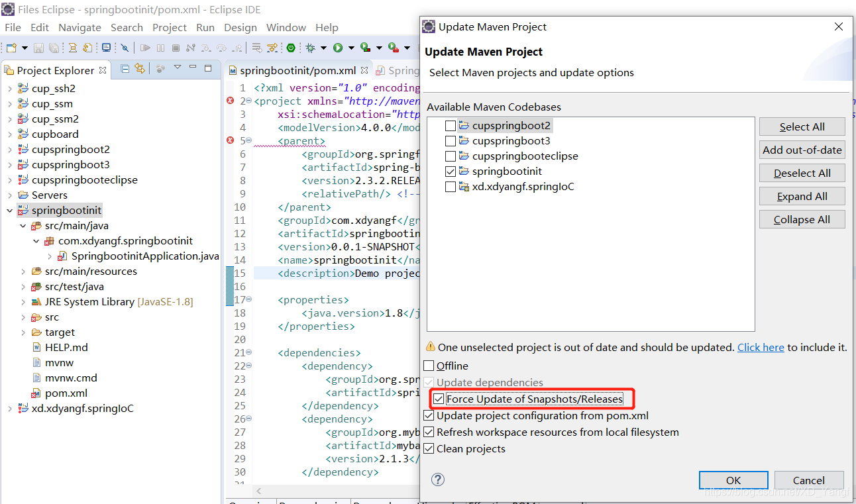Click the green Spring Boot power icon
Image resolution: width=856 pixels, height=504 pixels.
(291, 48)
